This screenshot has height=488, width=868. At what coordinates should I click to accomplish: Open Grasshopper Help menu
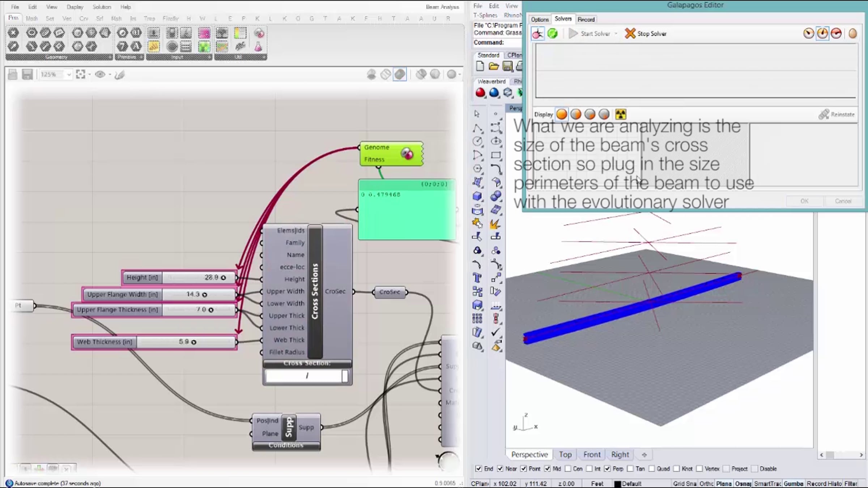tap(125, 7)
